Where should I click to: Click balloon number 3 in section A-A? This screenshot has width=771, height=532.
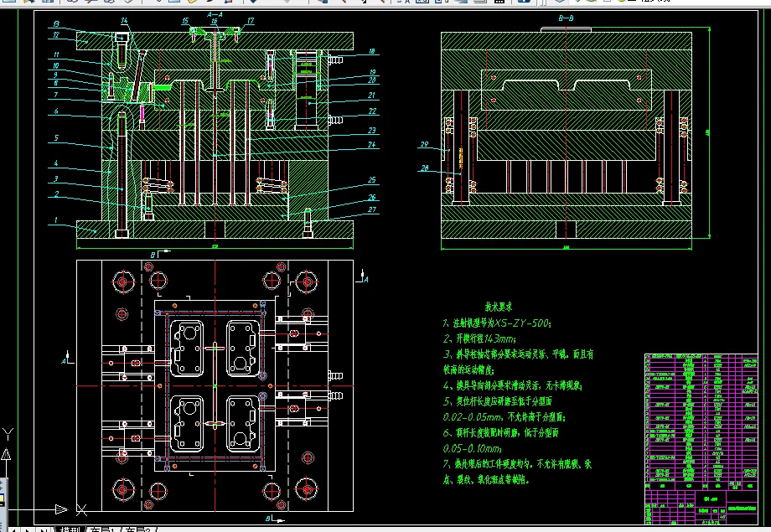point(56,178)
